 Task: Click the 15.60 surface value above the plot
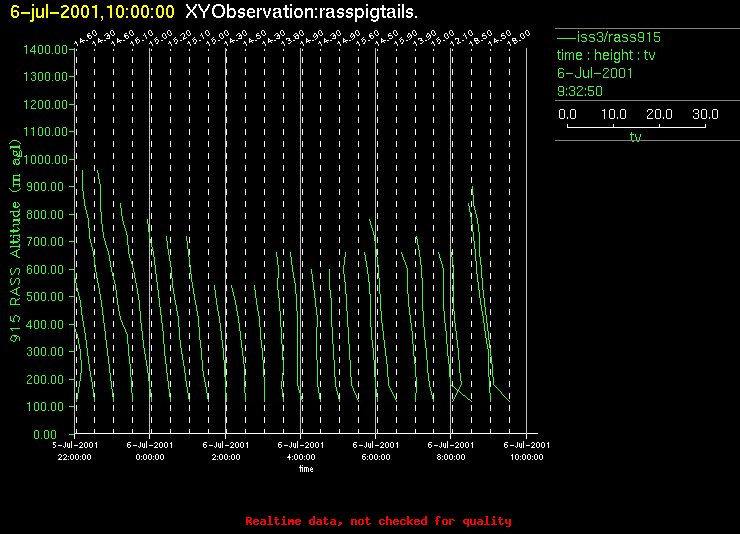368,37
